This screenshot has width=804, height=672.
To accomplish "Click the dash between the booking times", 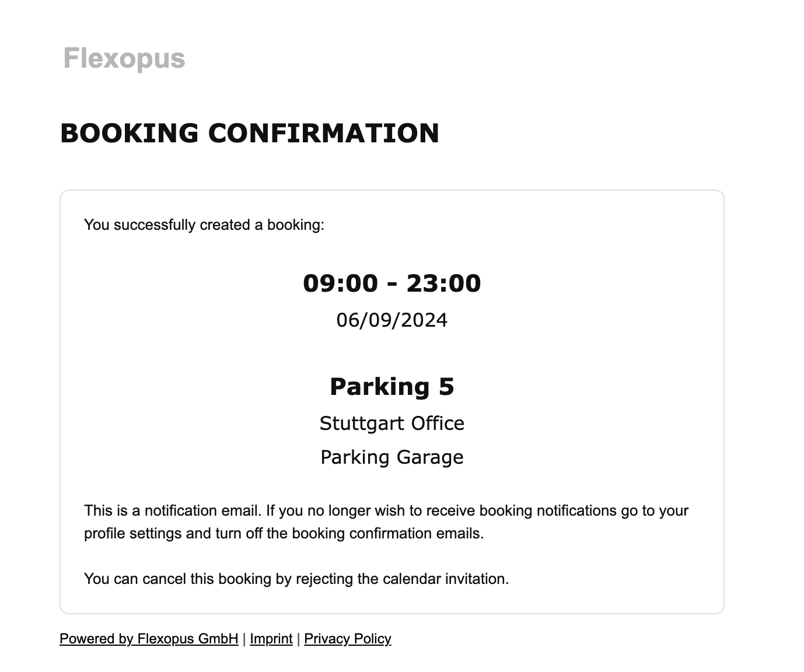I will tap(392, 283).
